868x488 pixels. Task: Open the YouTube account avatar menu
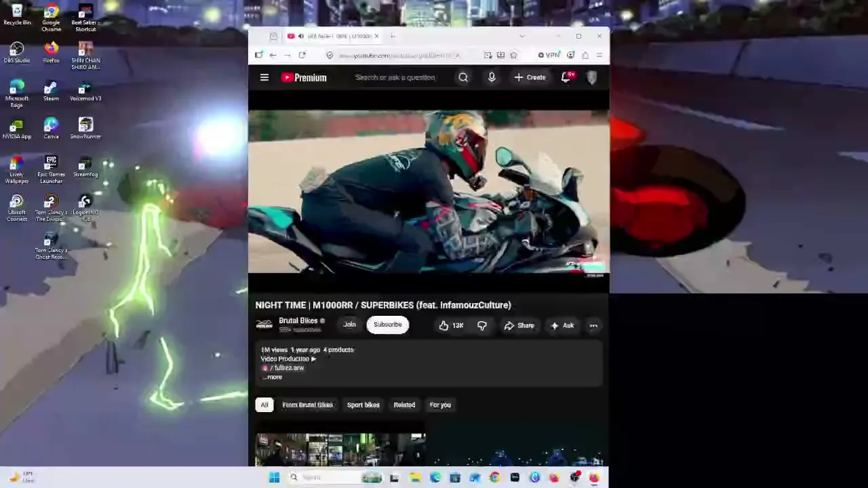point(592,77)
